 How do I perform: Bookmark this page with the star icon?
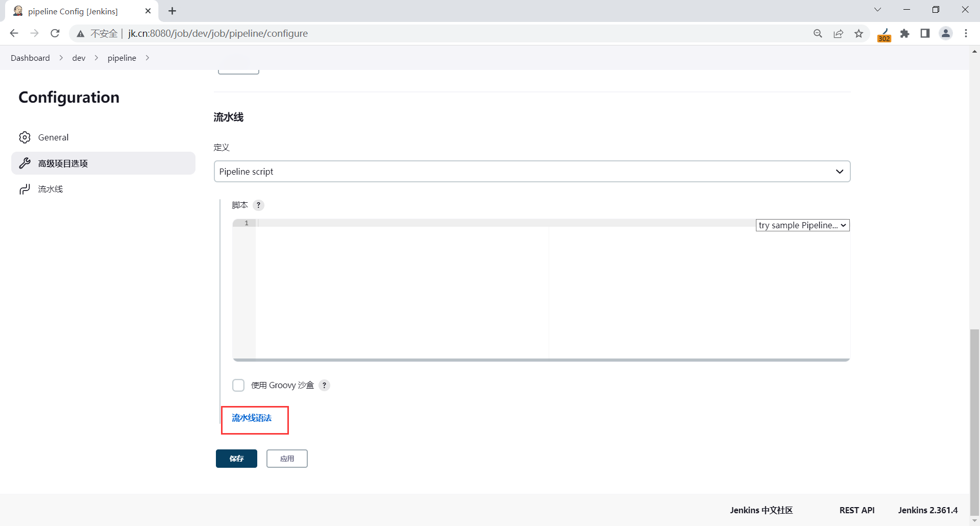859,34
